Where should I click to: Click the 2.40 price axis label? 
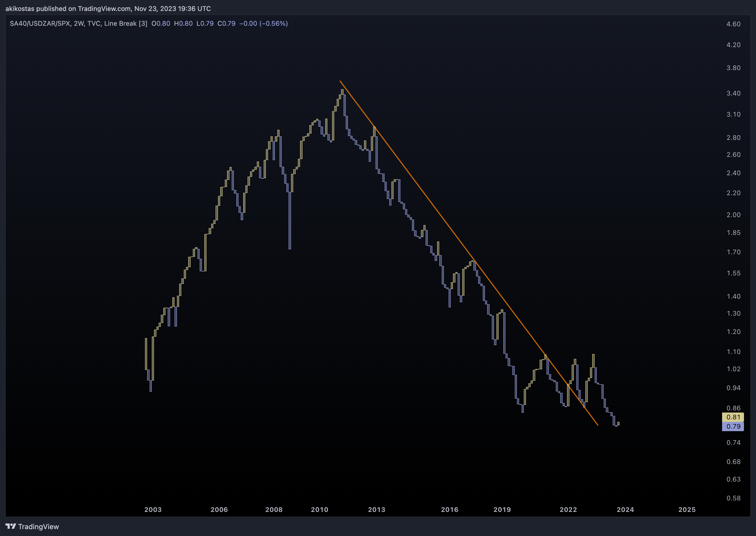[x=734, y=173]
